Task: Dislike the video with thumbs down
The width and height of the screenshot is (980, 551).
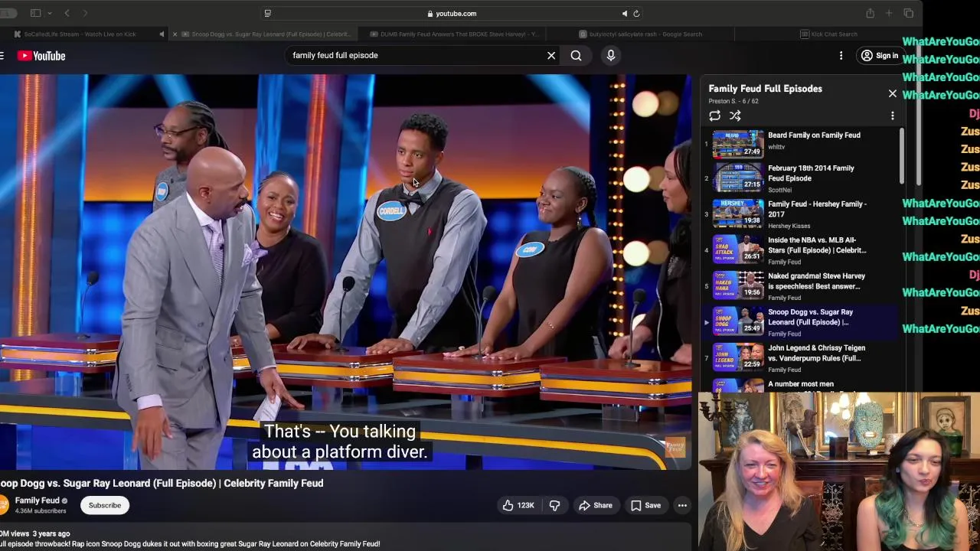Action: click(x=554, y=505)
